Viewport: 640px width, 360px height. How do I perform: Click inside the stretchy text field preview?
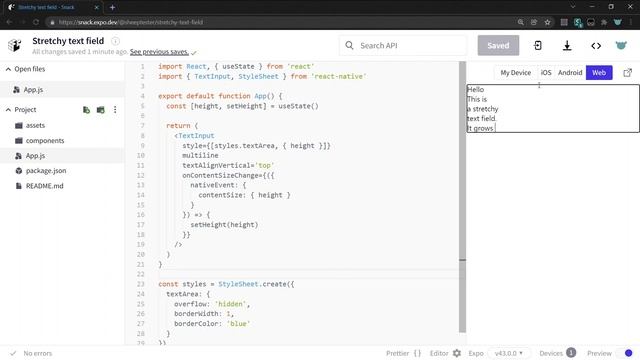[553, 109]
